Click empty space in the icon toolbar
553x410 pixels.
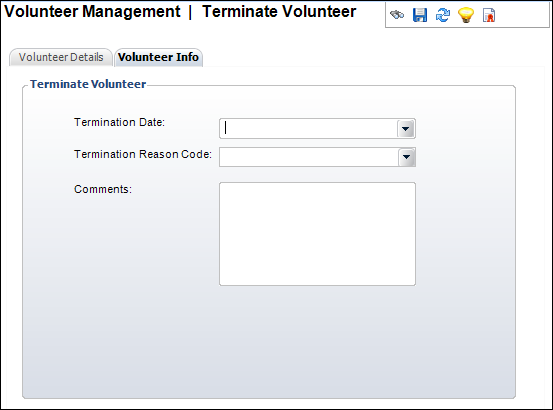click(x=522, y=15)
